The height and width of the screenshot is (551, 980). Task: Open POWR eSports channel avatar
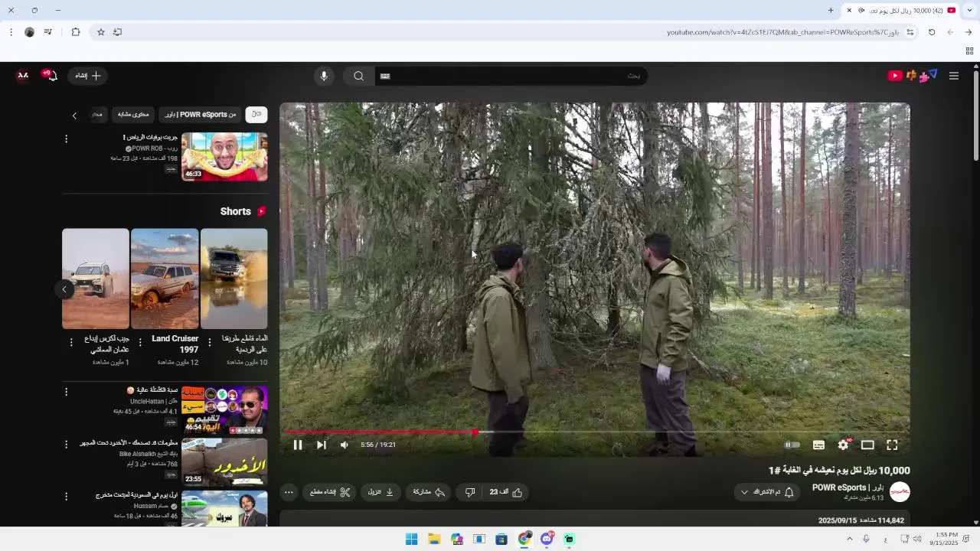[900, 492]
